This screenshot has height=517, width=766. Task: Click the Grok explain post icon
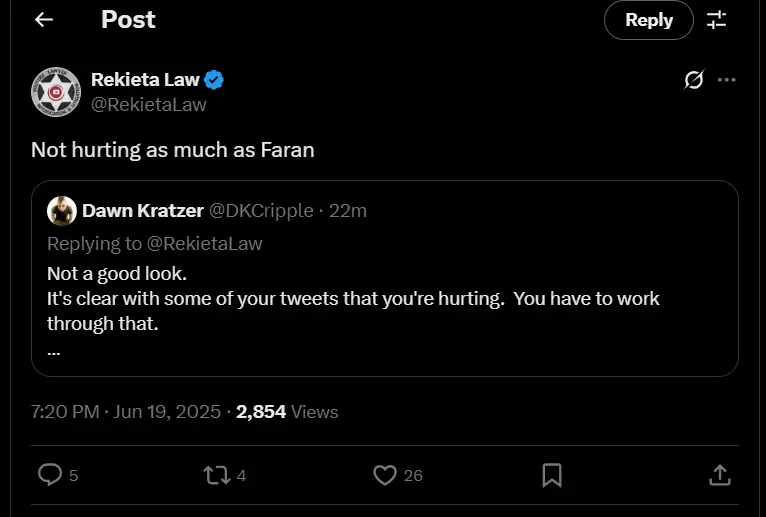(x=694, y=80)
